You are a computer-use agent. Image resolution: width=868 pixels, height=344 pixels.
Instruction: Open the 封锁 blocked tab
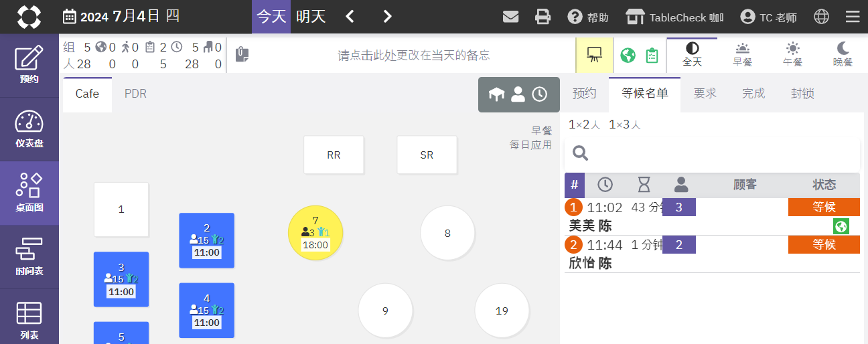tap(802, 94)
